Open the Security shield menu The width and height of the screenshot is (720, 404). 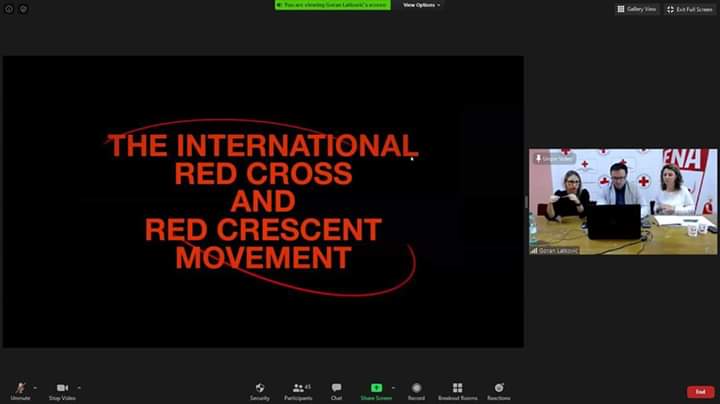(260, 392)
